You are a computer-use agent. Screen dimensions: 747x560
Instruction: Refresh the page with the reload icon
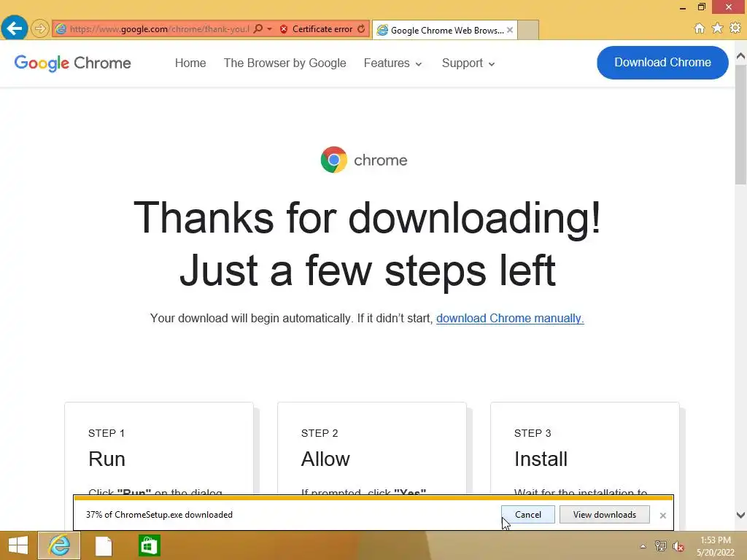(x=361, y=28)
